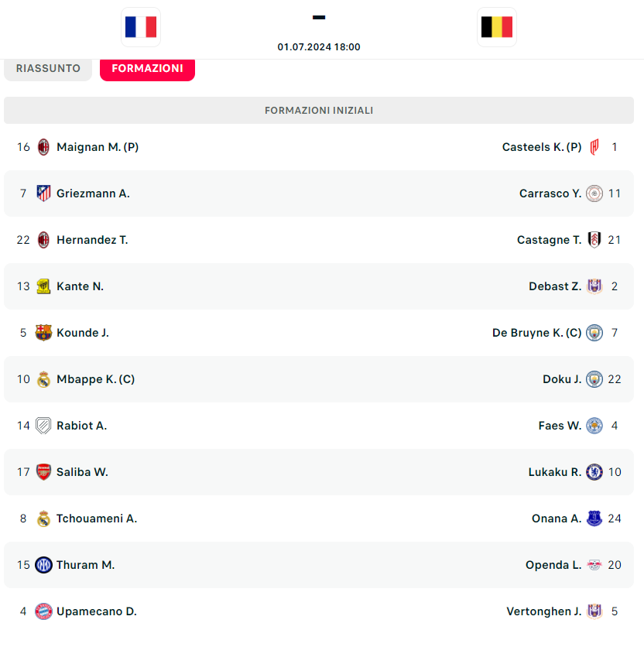Screen dimensions: 644x647
Task: Click the Inter crest next to Thuram
Action: pos(44,565)
